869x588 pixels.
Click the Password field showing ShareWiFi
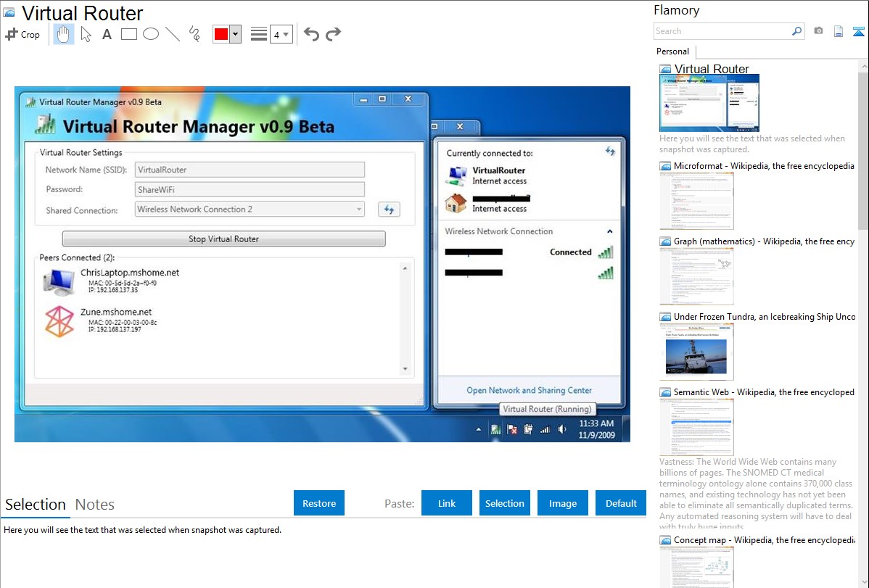click(x=250, y=189)
